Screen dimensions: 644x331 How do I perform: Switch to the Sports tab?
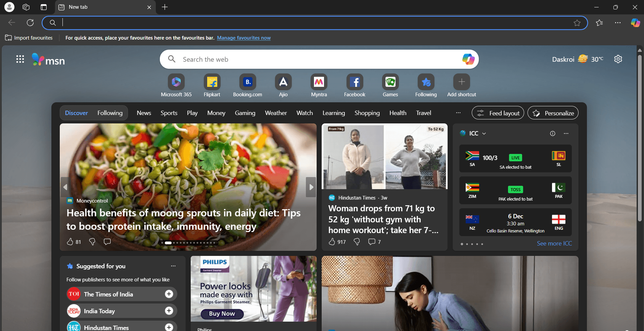(x=169, y=113)
